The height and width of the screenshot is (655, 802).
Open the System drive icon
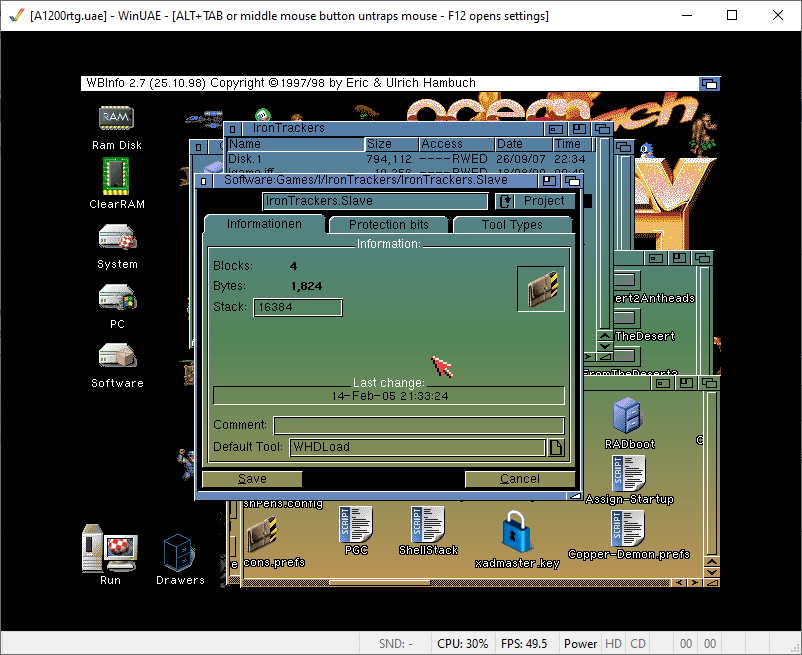click(x=117, y=238)
